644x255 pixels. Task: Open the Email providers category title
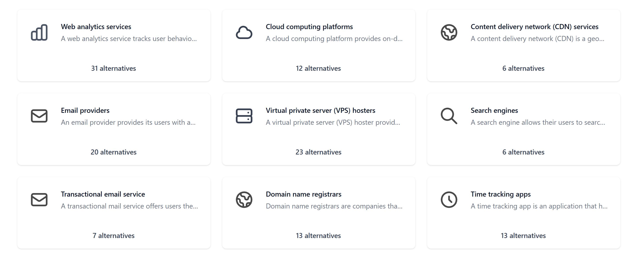click(x=85, y=110)
